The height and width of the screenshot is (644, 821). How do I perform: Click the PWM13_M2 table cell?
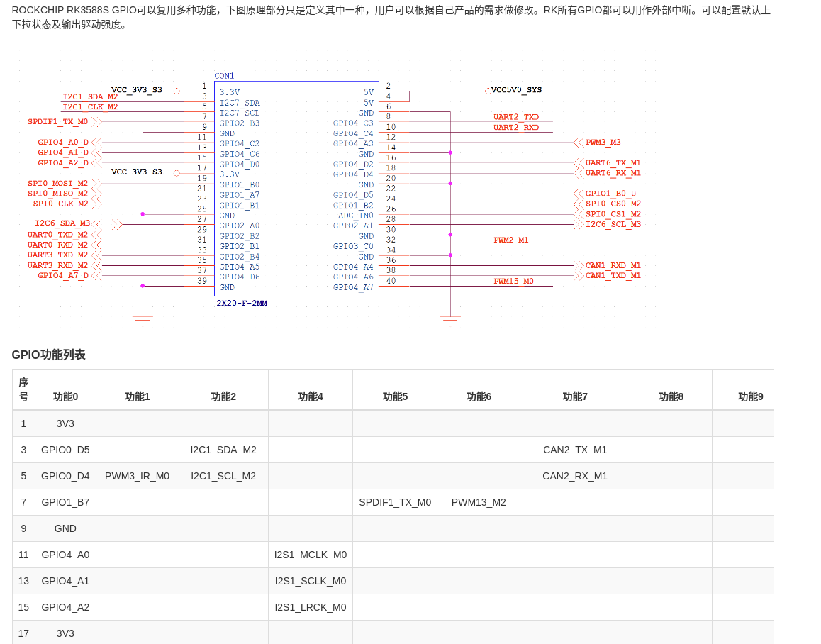(479, 502)
